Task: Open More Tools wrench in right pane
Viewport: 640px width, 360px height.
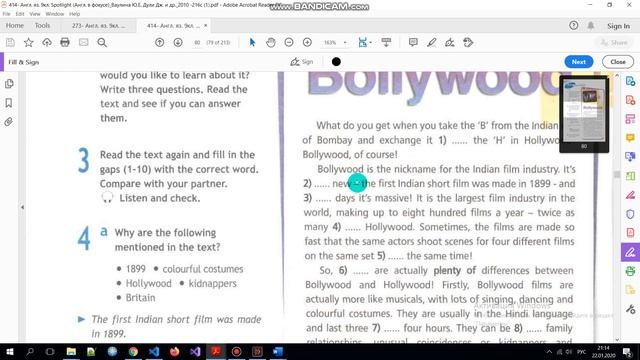Action: 630,309
